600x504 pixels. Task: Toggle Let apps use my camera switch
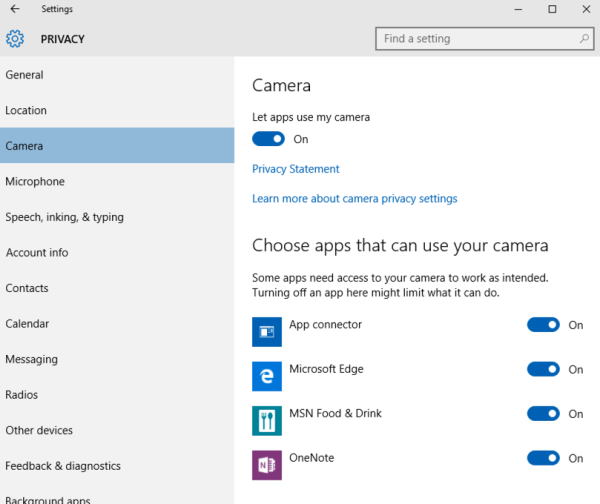pos(268,139)
